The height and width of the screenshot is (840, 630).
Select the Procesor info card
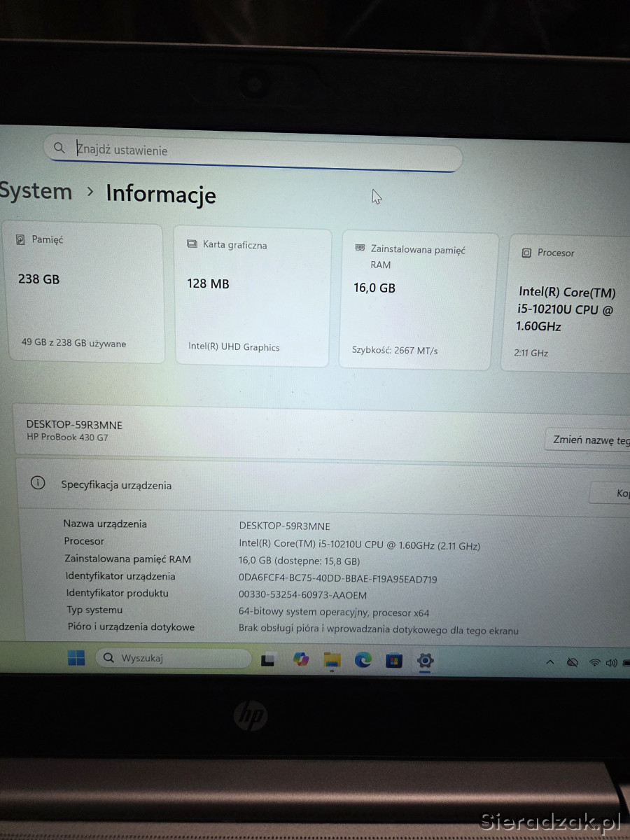coord(568,302)
